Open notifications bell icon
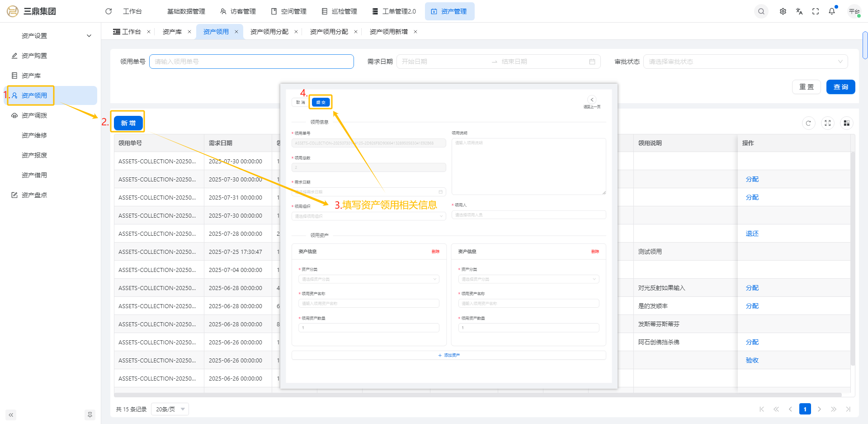The width and height of the screenshot is (868, 424). pos(832,11)
